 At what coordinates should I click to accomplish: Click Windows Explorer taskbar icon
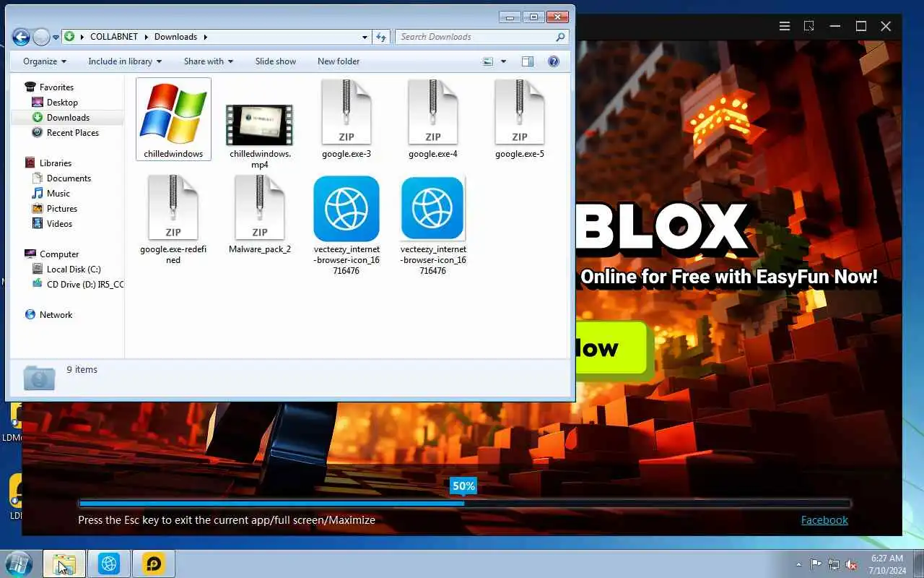[64, 564]
